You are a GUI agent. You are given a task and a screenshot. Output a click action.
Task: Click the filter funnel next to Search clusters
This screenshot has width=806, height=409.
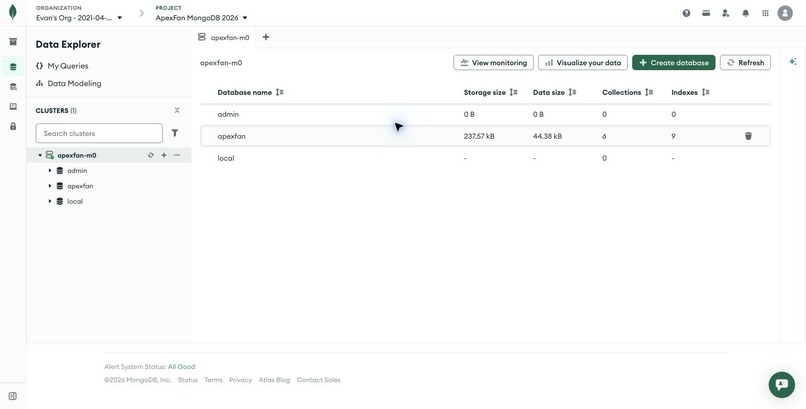[x=175, y=133]
